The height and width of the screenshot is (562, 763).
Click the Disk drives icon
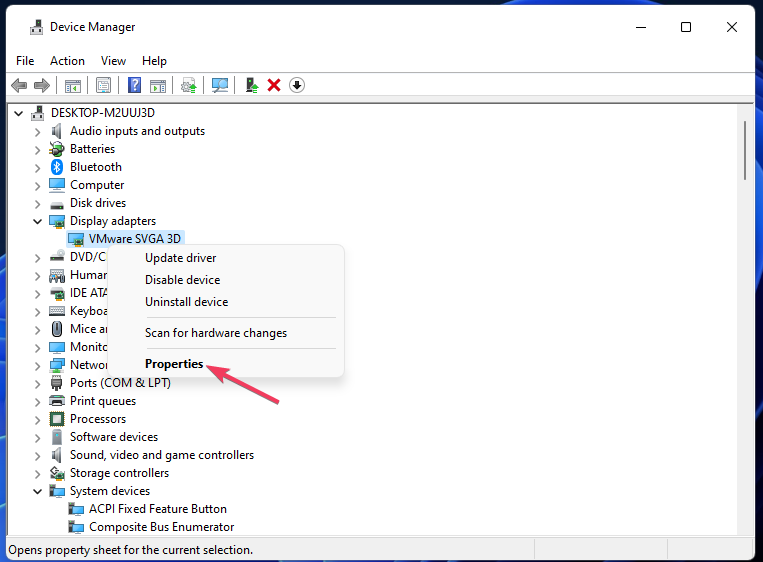[x=57, y=205]
